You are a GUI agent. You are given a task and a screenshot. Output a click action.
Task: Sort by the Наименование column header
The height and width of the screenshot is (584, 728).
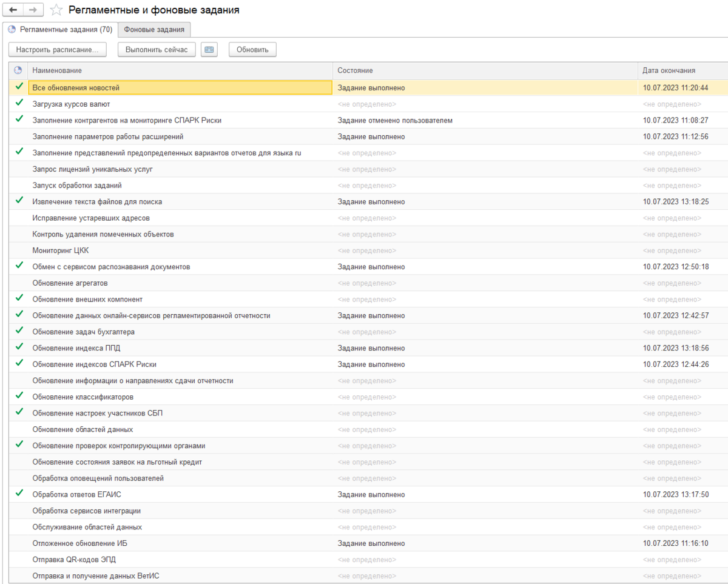[x=180, y=70]
